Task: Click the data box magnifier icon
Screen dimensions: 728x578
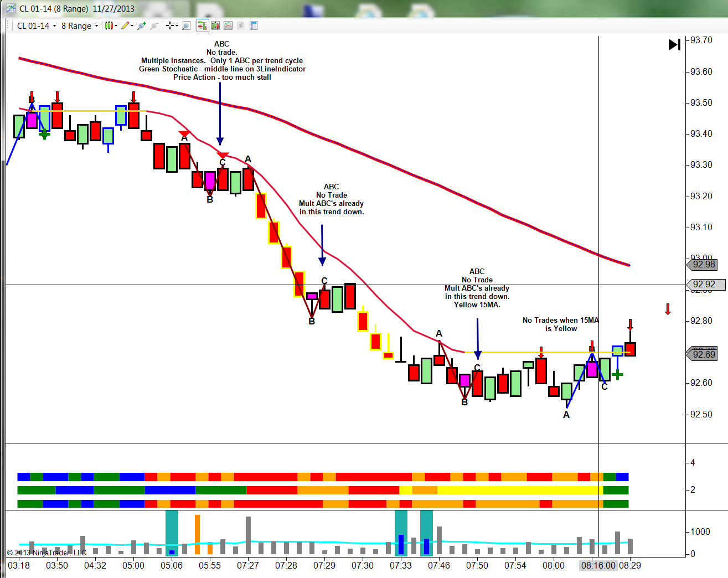Action: tap(187, 25)
